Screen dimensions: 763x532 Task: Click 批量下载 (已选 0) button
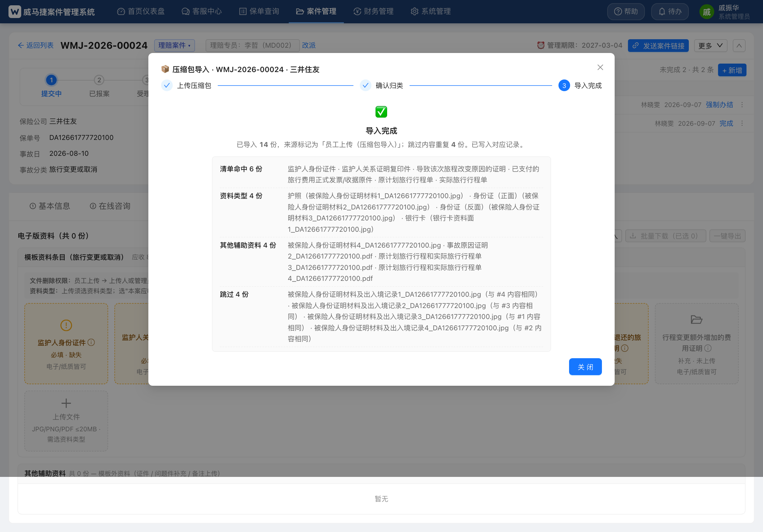pos(666,236)
